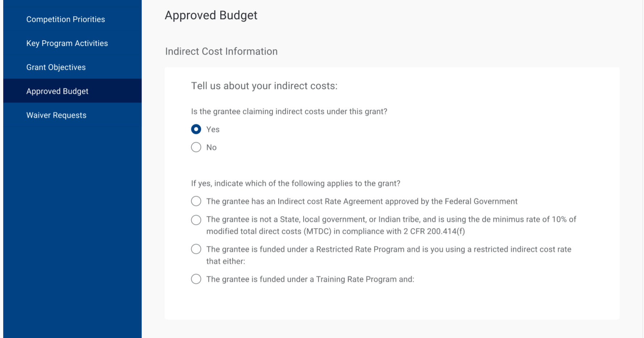
Task: Open the Waiver Requests page
Action: pyautogui.click(x=56, y=115)
